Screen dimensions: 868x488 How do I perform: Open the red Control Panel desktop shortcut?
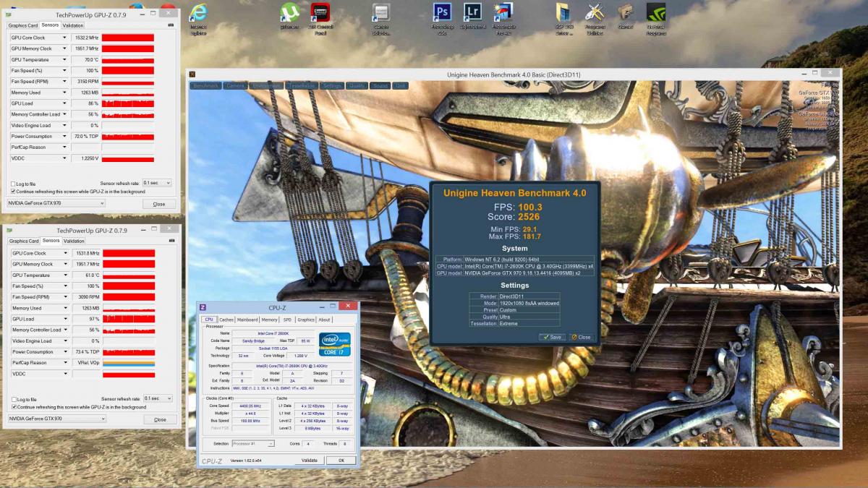point(320,19)
